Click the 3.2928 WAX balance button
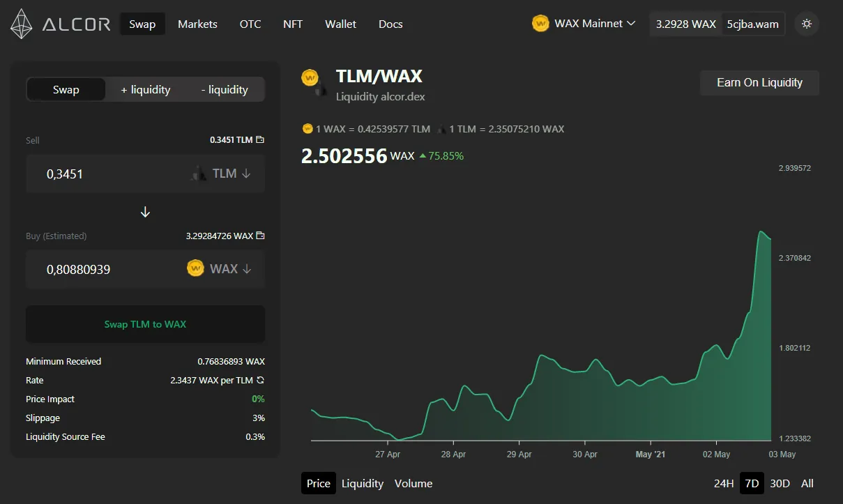Image resolution: width=843 pixels, height=504 pixels. point(686,24)
